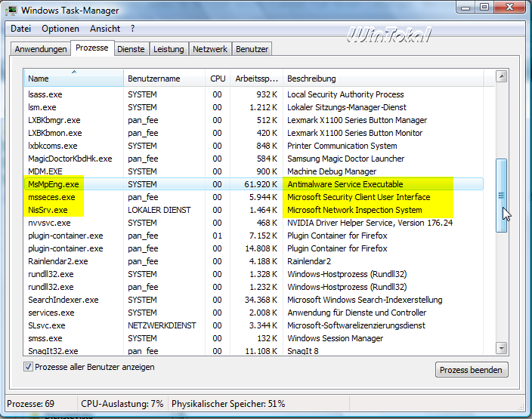
Task: Click Printer Communication System description
Action: click(342, 146)
